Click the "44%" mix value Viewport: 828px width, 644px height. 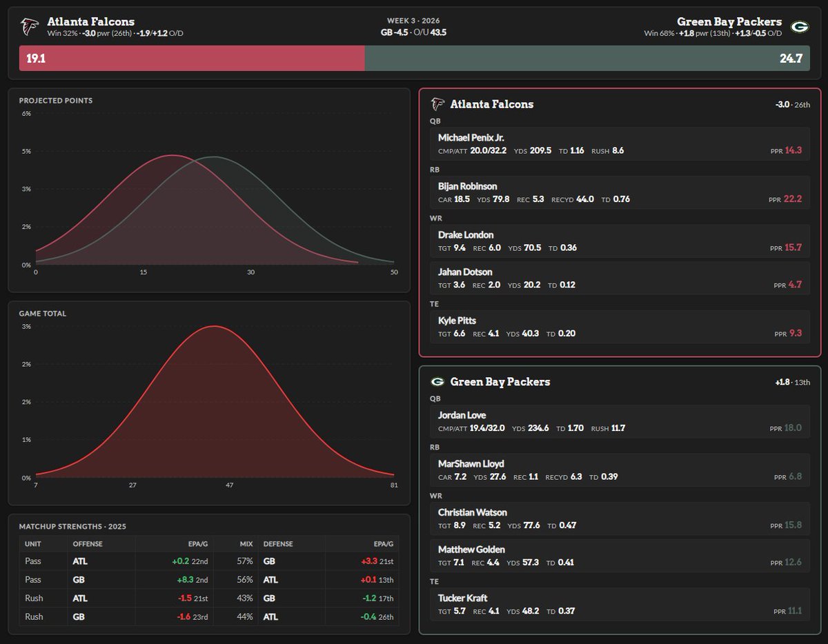[245, 617]
